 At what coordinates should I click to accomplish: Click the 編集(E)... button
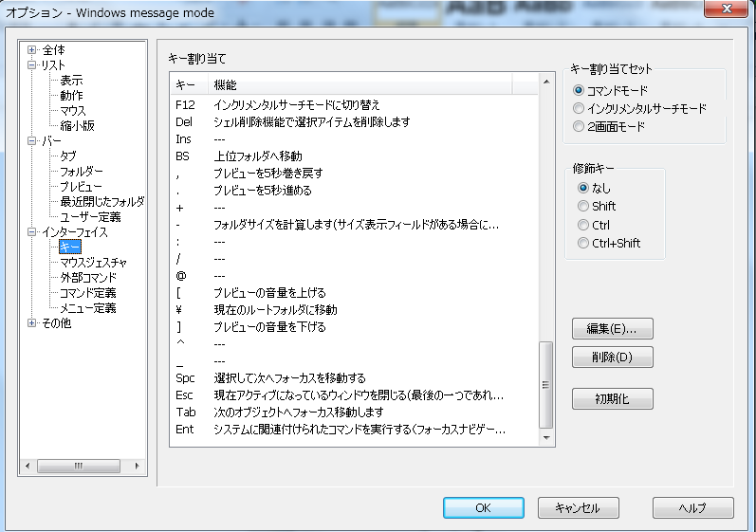pos(613,329)
